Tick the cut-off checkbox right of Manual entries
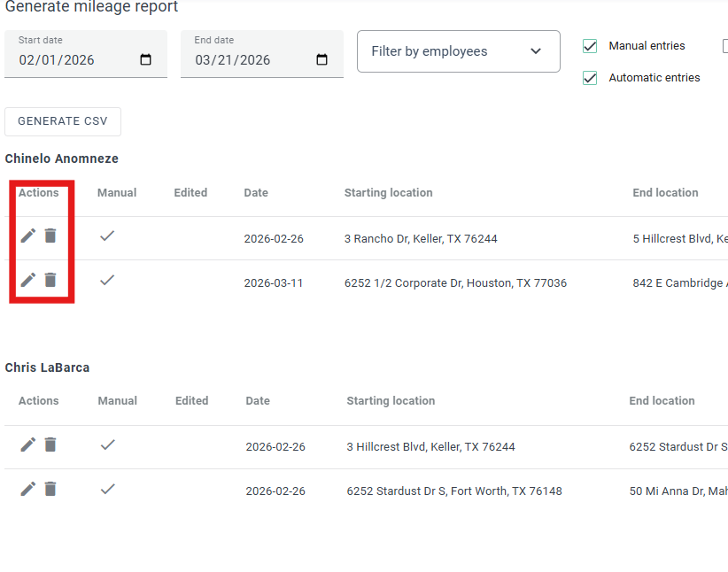 724,46
